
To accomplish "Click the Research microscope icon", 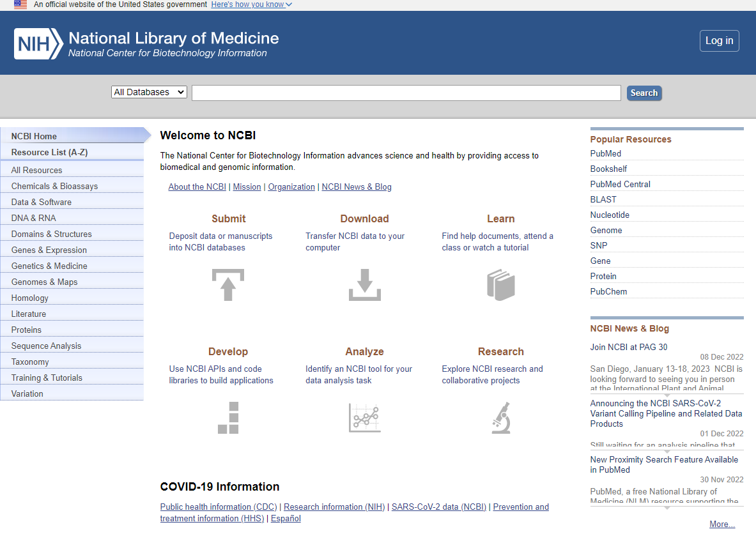I will point(501,418).
